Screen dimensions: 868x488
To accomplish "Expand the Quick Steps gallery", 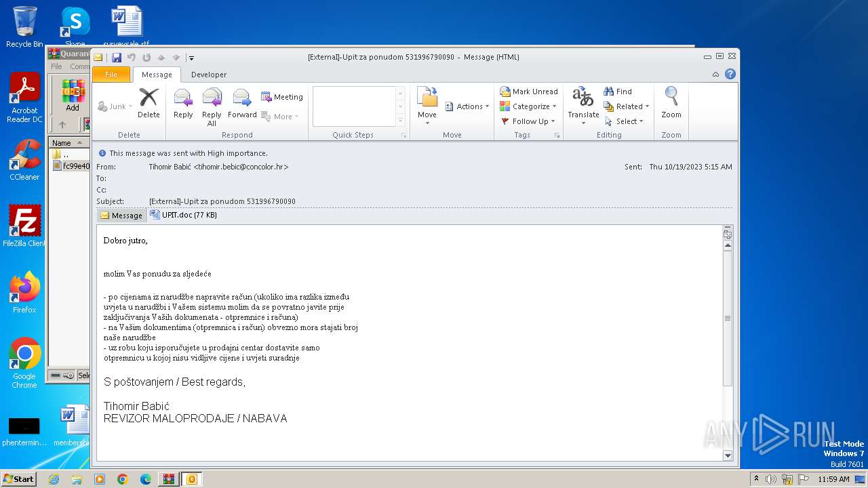I will coord(400,121).
